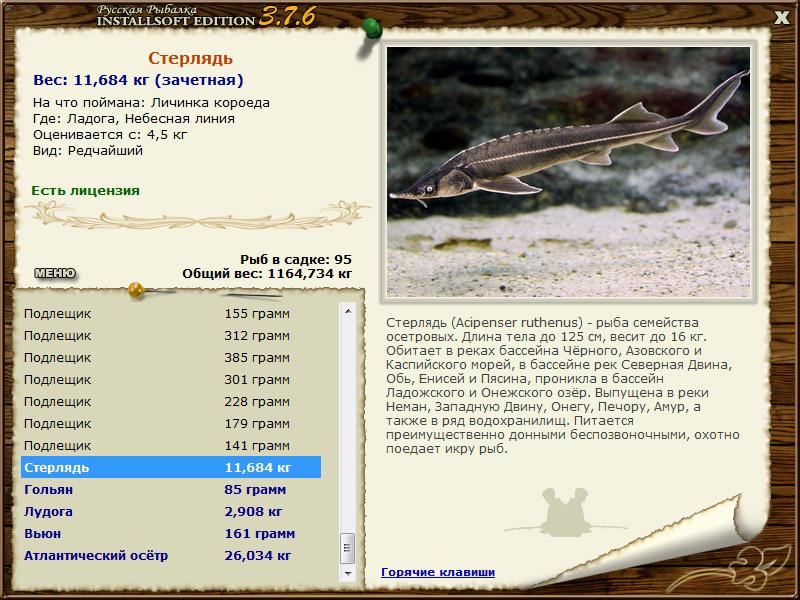Select the Подлещик 301 грамм row
Viewport: 800px width, 600px height.
[171, 380]
